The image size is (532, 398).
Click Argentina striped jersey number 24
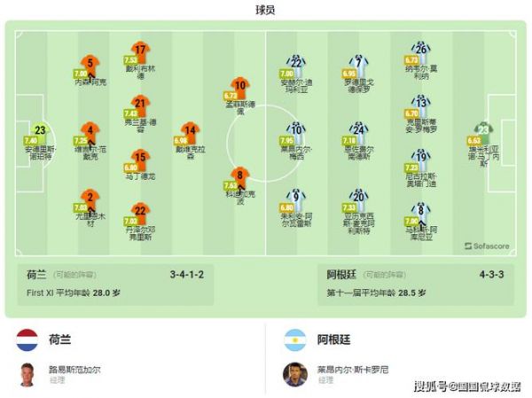point(358,130)
